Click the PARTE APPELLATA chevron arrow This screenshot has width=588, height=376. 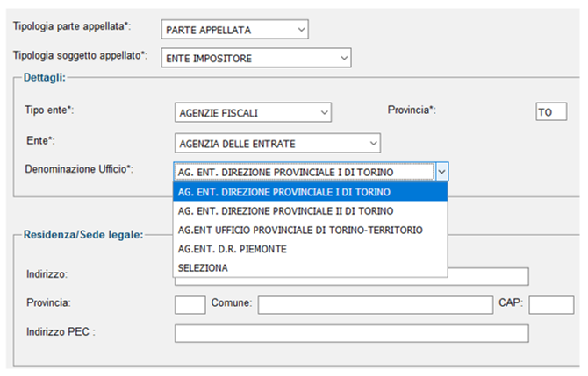click(x=301, y=30)
